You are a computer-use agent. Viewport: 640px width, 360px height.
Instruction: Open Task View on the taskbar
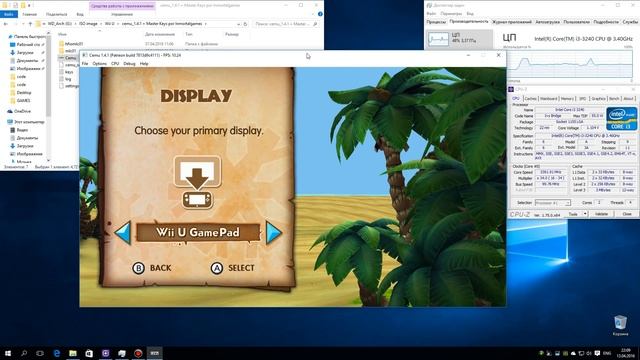coord(40,353)
